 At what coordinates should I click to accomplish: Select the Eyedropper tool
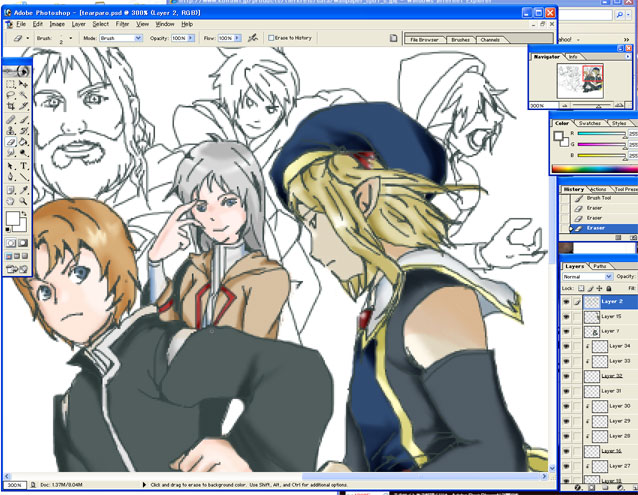click(x=23, y=190)
